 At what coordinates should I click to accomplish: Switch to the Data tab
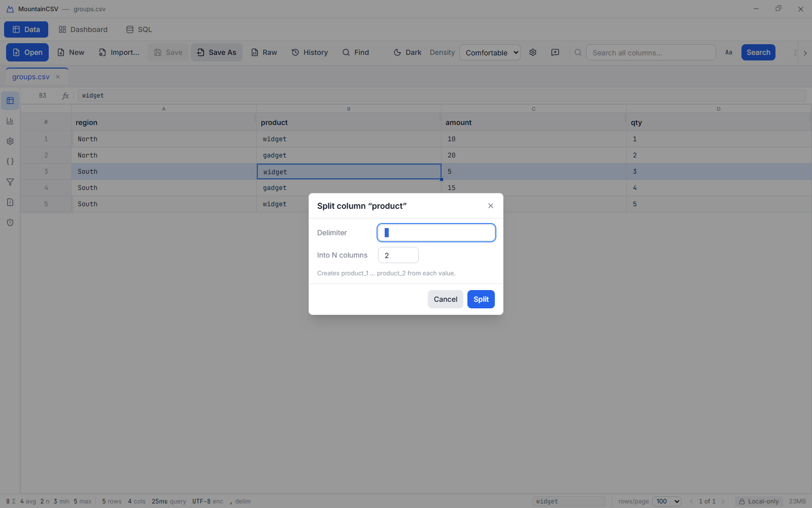26,29
